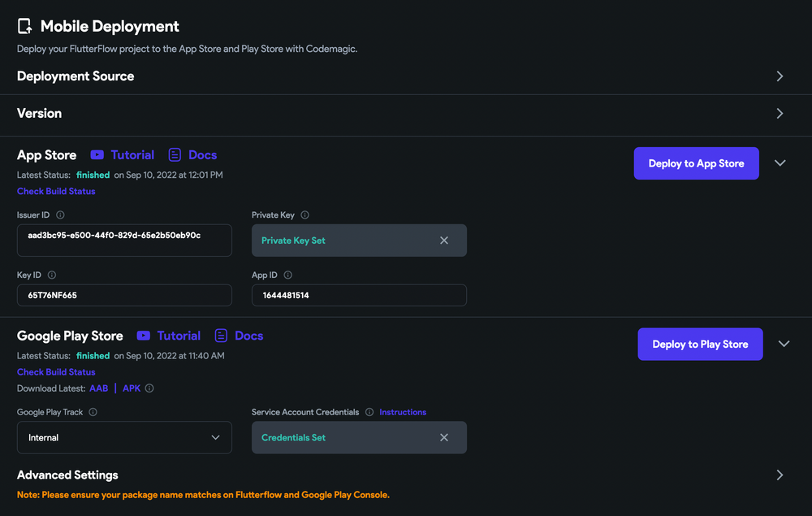
Task: Clear the Private Key Set with the X
Action: pyautogui.click(x=444, y=240)
